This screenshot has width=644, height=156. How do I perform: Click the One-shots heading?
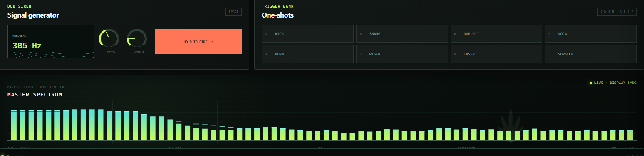[277, 15]
